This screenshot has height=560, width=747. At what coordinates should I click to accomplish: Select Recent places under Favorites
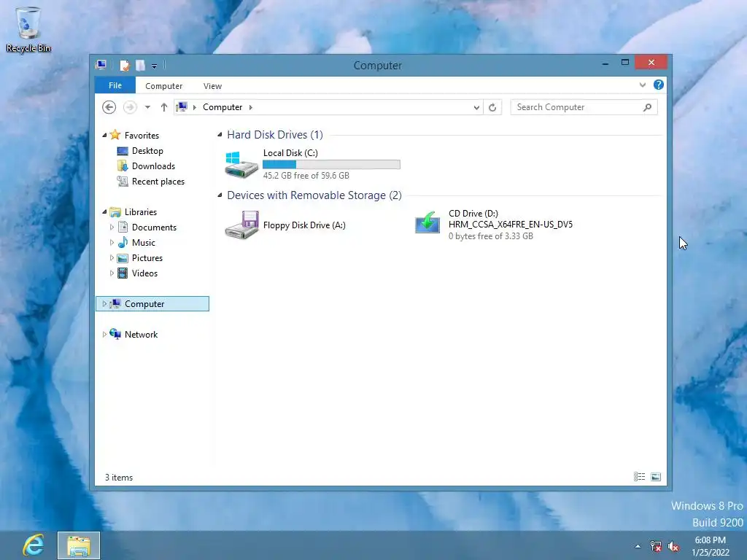(158, 181)
